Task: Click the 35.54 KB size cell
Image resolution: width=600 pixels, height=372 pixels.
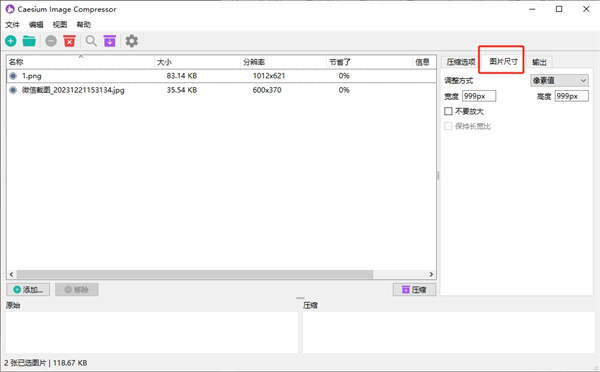Action: coord(182,90)
